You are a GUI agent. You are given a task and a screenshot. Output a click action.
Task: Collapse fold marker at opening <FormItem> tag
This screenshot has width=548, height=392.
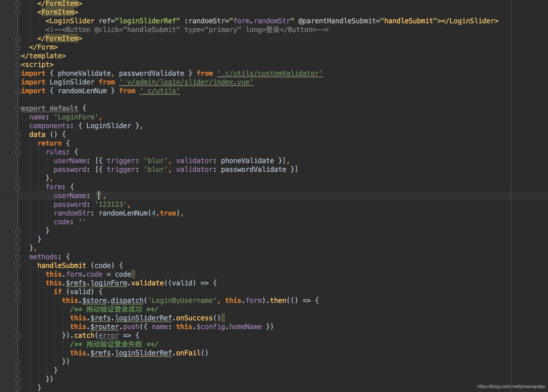click(x=18, y=13)
